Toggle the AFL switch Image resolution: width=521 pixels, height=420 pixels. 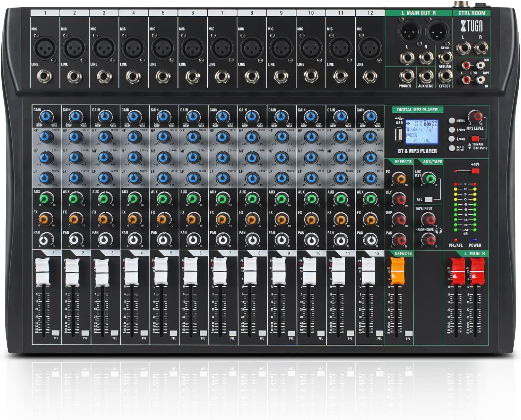tap(428, 199)
